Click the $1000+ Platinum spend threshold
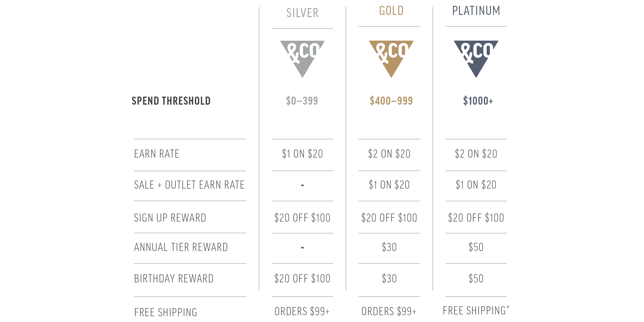Screen dimensions: 644x322 pos(478,101)
